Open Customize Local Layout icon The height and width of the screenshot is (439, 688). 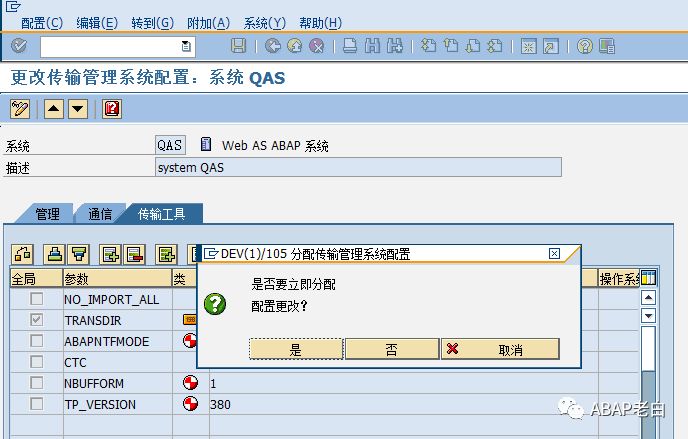607,46
